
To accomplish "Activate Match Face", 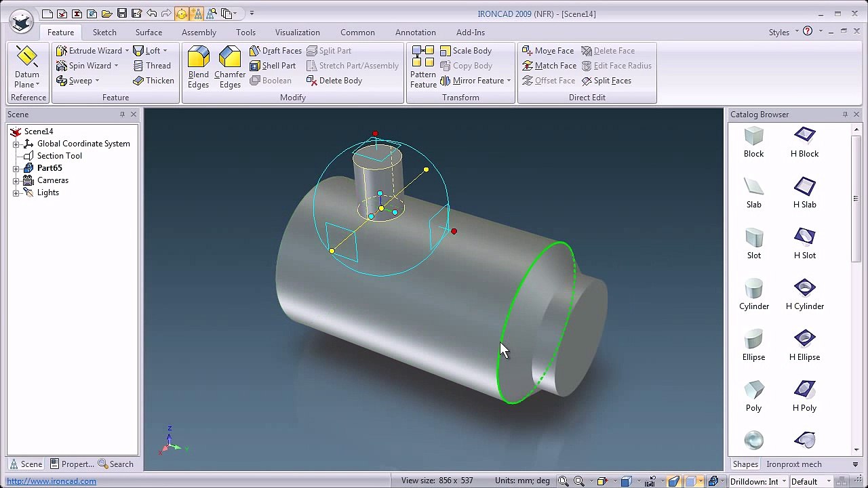I will 549,66.
